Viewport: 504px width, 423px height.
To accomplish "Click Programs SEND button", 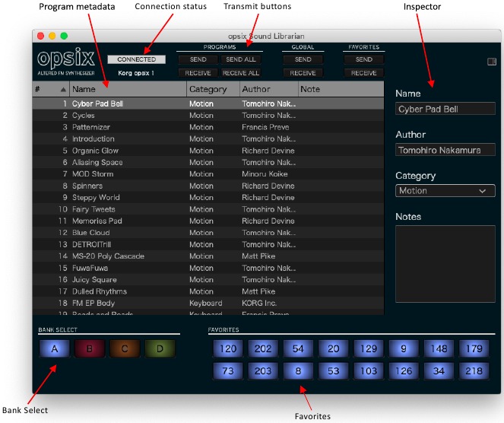I will 198,59.
